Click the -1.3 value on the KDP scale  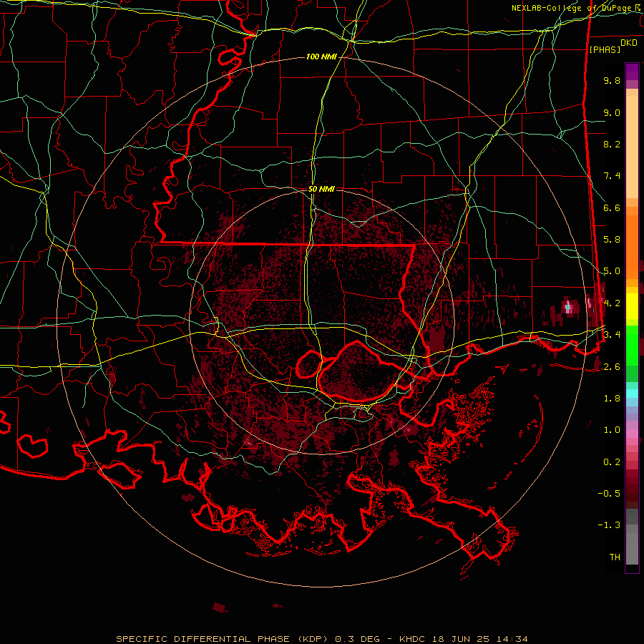pyautogui.click(x=609, y=525)
